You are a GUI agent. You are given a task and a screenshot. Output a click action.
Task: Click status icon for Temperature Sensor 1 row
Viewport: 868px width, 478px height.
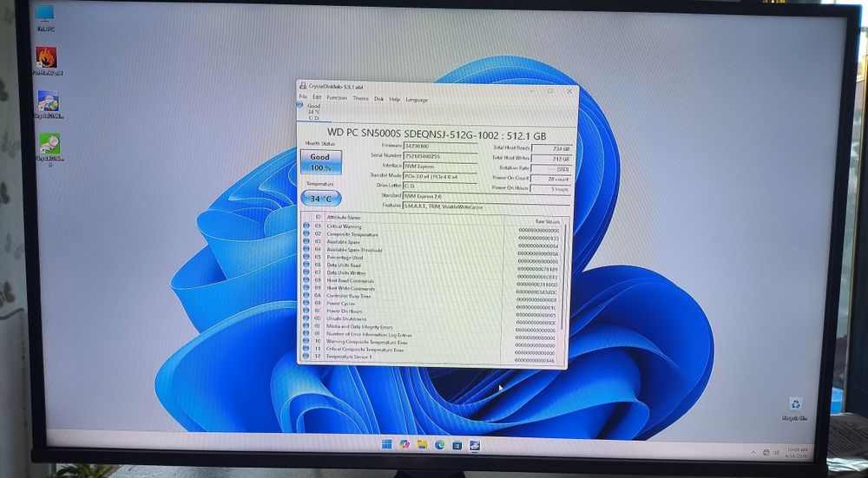pos(306,357)
